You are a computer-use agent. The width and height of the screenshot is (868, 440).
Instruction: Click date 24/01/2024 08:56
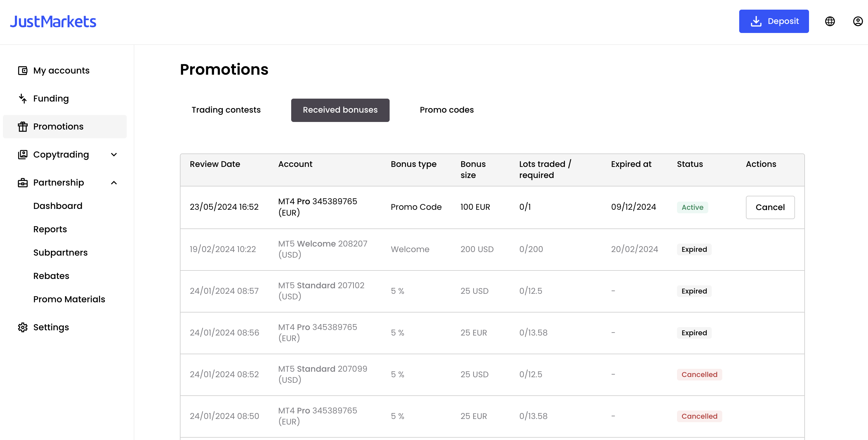[224, 333]
